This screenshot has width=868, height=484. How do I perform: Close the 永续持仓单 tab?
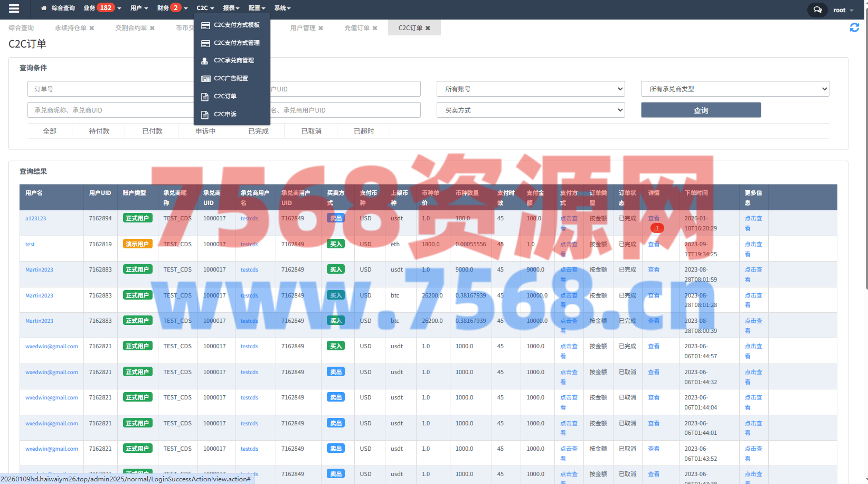[92, 28]
